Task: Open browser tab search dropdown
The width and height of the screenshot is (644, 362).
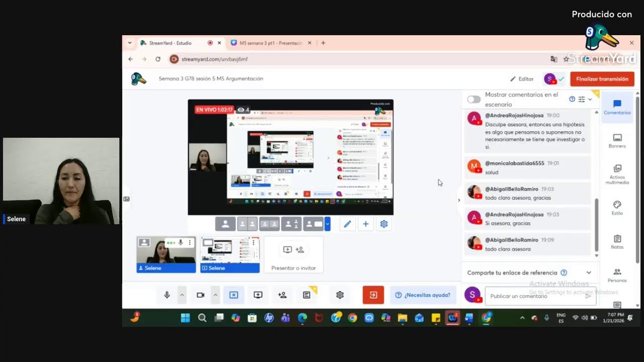Action: [129, 43]
